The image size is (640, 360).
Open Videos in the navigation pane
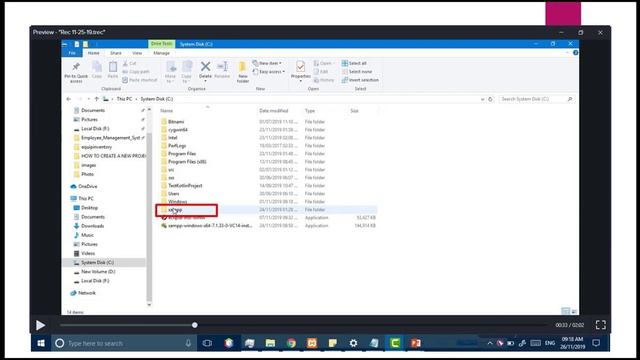pyautogui.click(x=88, y=253)
